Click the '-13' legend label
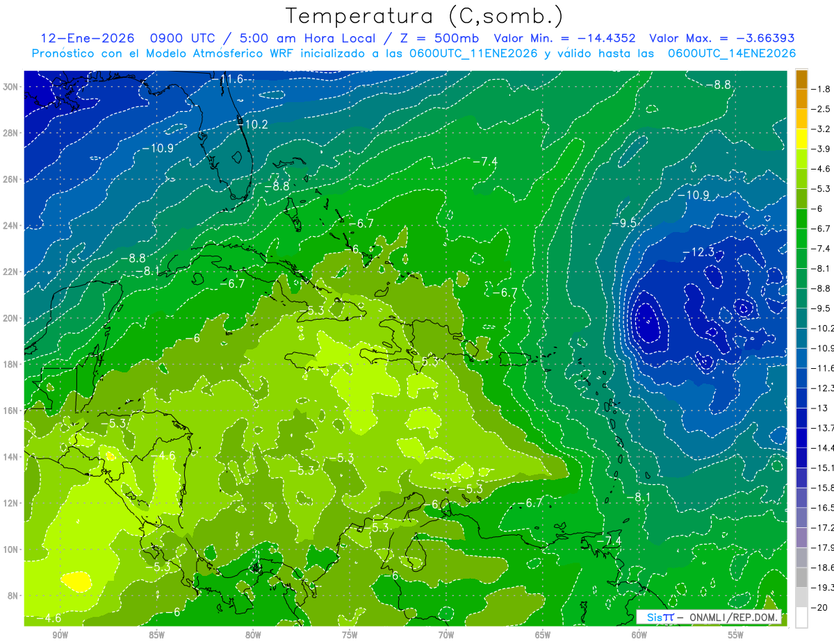Image resolution: width=834 pixels, height=644 pixels. click(x=819, y=408)
